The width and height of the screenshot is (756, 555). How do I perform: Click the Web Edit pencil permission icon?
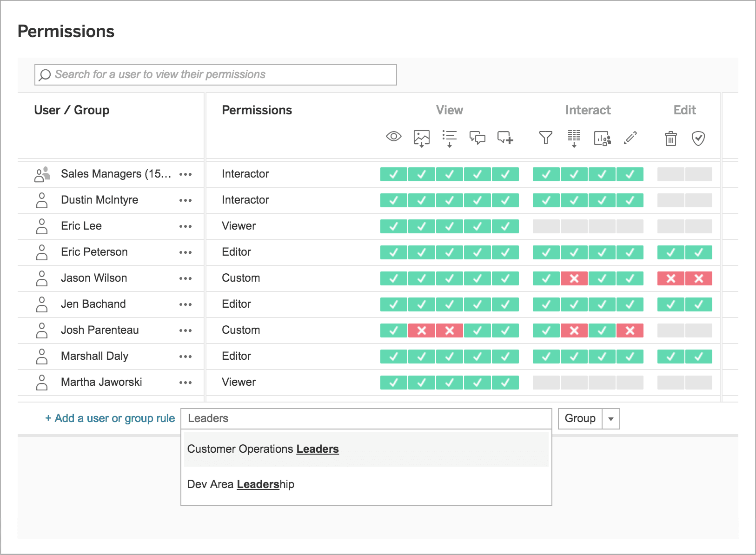[630, 138]
